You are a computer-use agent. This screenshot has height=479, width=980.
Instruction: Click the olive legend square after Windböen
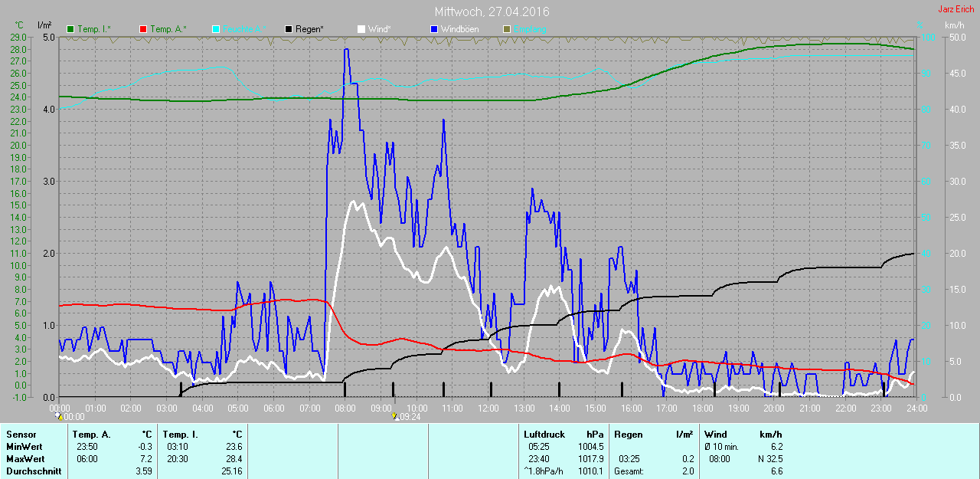(x=507, y=29)
